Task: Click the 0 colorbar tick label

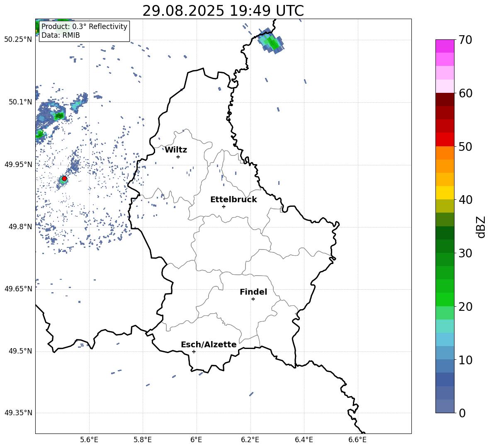Action: coord(462,413)
